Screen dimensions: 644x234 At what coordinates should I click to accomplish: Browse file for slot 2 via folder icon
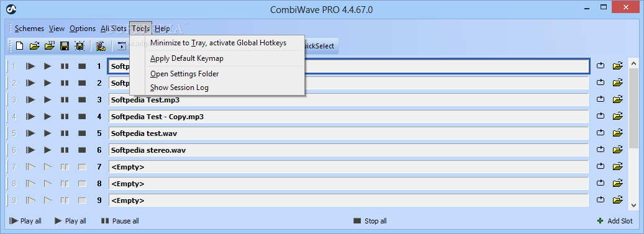618,83
